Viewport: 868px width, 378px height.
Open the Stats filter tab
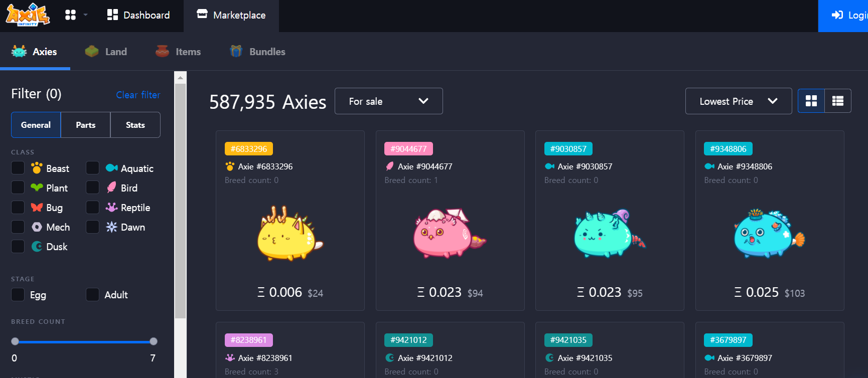[x=135, y=125]
